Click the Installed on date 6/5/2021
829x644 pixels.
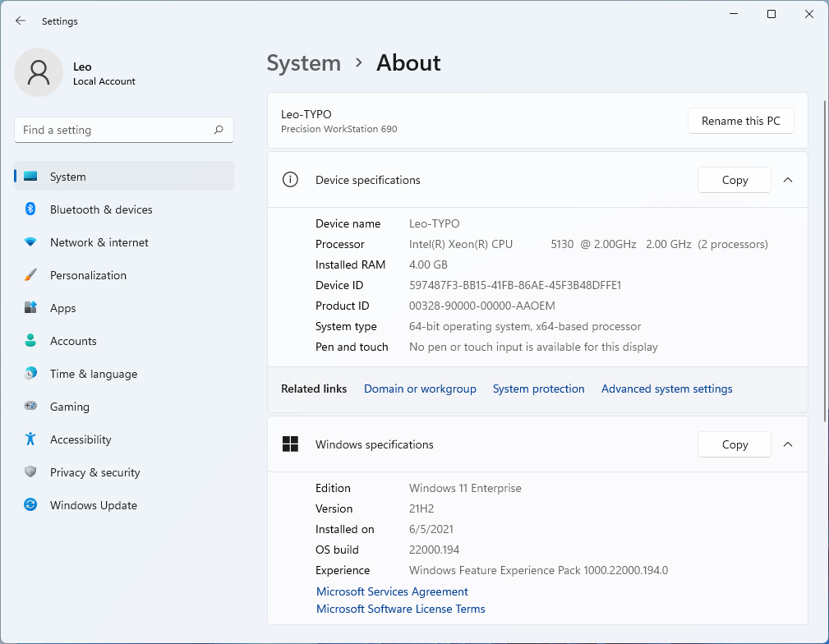tap(431, 529)
